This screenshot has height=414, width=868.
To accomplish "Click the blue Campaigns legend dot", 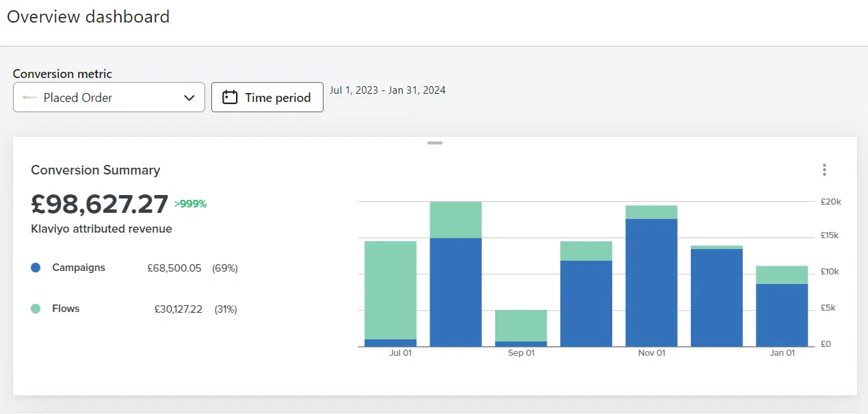I will pos(36,268).
